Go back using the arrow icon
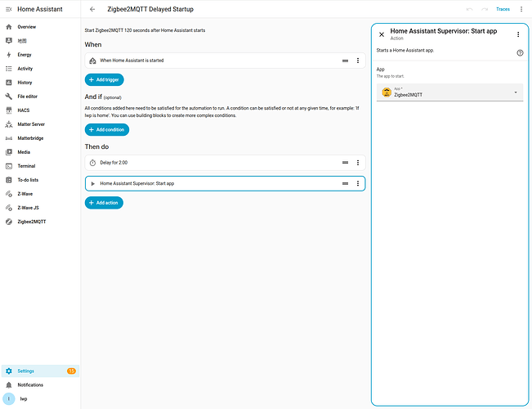Image resolution: width=532 pixels, height=409 pixels. (92, 9)
